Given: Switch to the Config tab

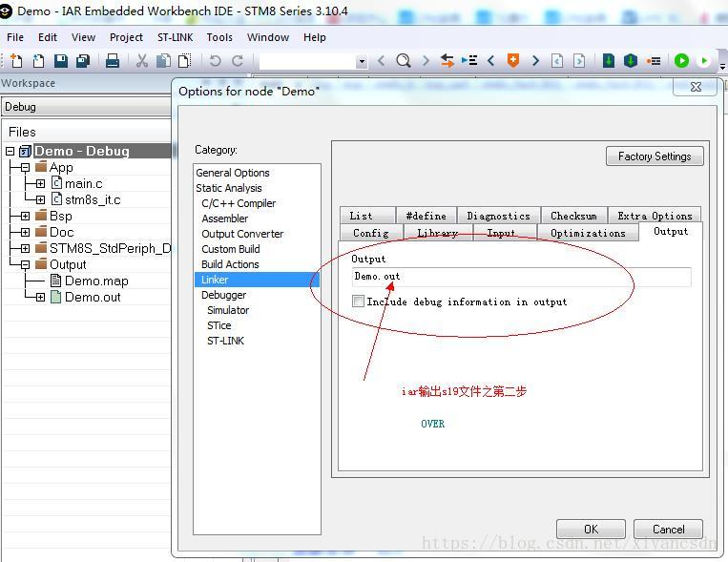Looking at the screenshot, I should pos(371,233).
